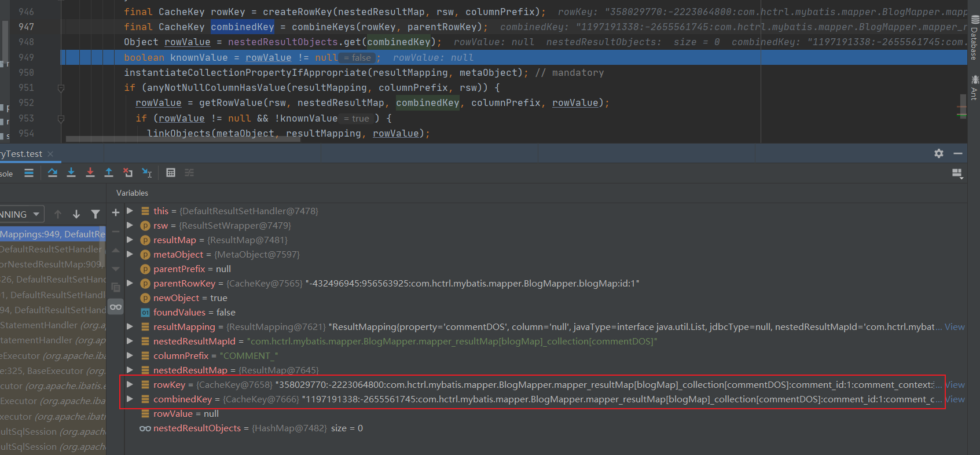
Task: Open debug tool window settings gear
Action: coord(939,153)
